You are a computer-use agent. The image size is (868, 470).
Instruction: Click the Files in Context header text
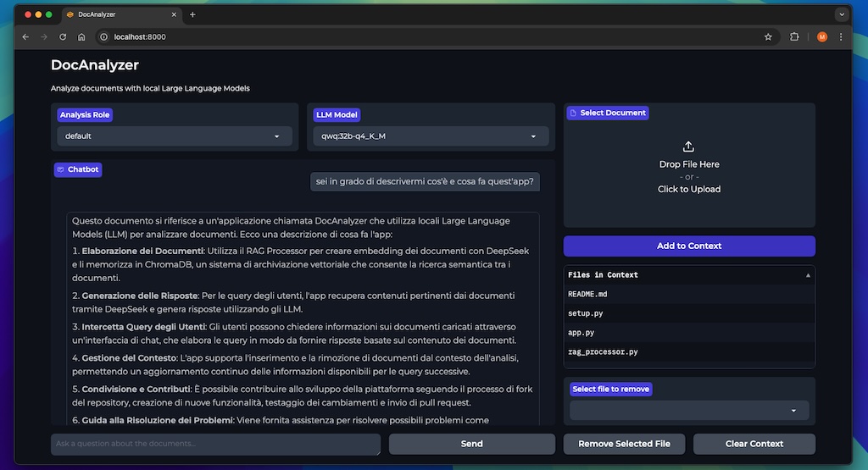coord(603,275)
